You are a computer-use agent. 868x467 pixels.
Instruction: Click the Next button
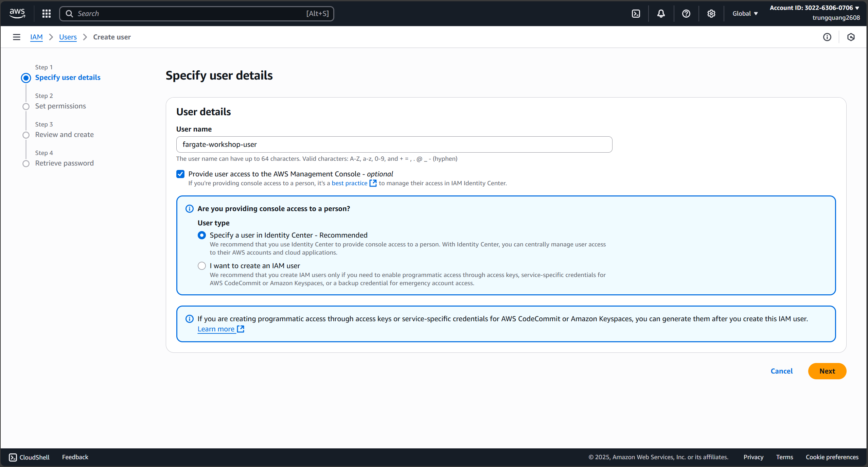[827, 371]
